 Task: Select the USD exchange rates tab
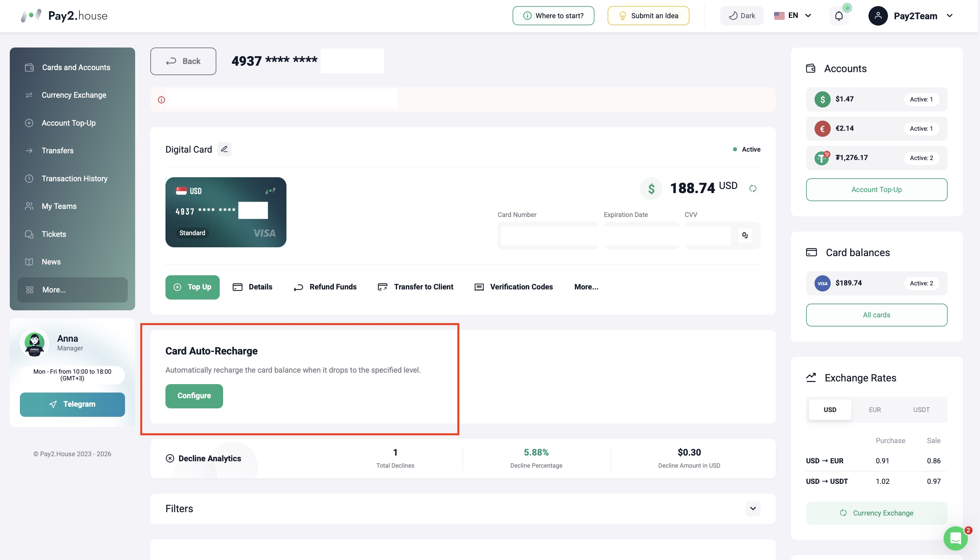click(830, 410)
